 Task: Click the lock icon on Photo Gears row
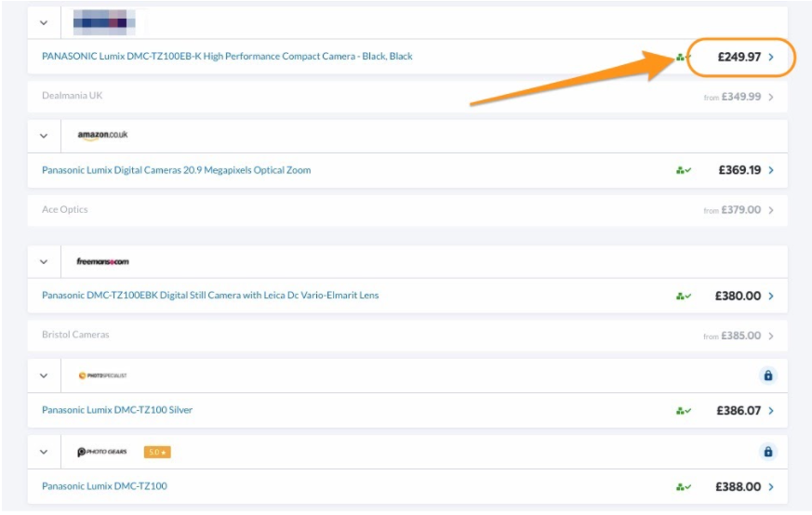pyautogui.click(x=768, y=452)
